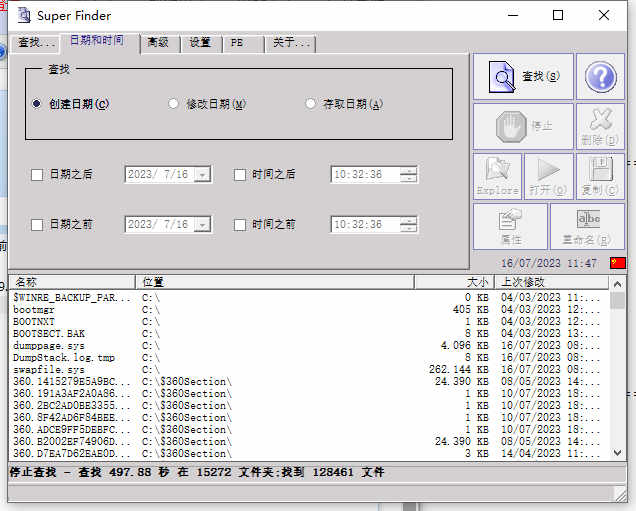The image size is (636, 511).
Task: Sort results by 上次修改 column header
Action: coord(552,282)
